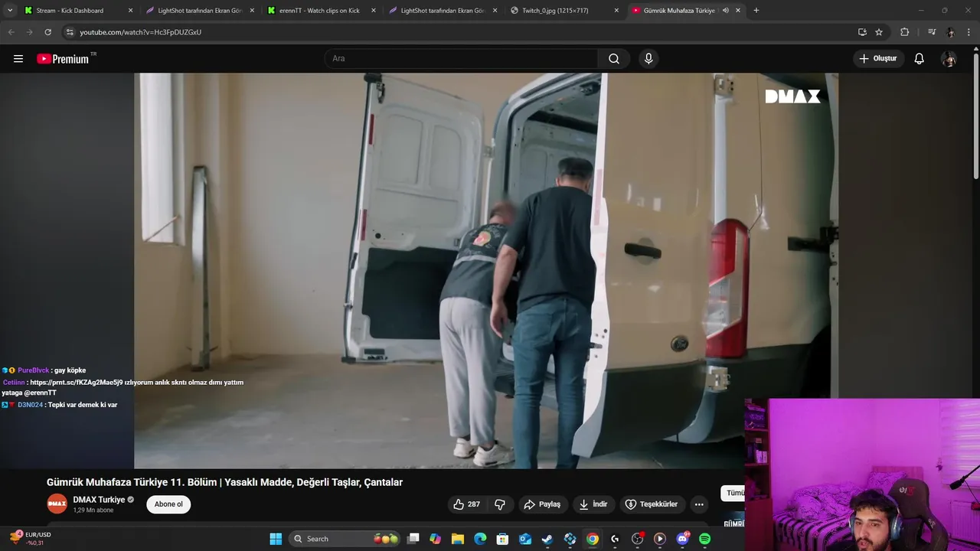Open Steam from the taskbar
The width and height of the screenshot is (980, 551).
tap(547, 539)
